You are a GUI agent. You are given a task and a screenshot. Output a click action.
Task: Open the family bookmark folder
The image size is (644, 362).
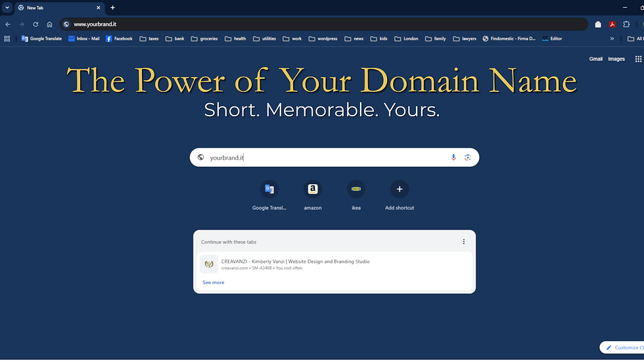click(x=435, y=39)
